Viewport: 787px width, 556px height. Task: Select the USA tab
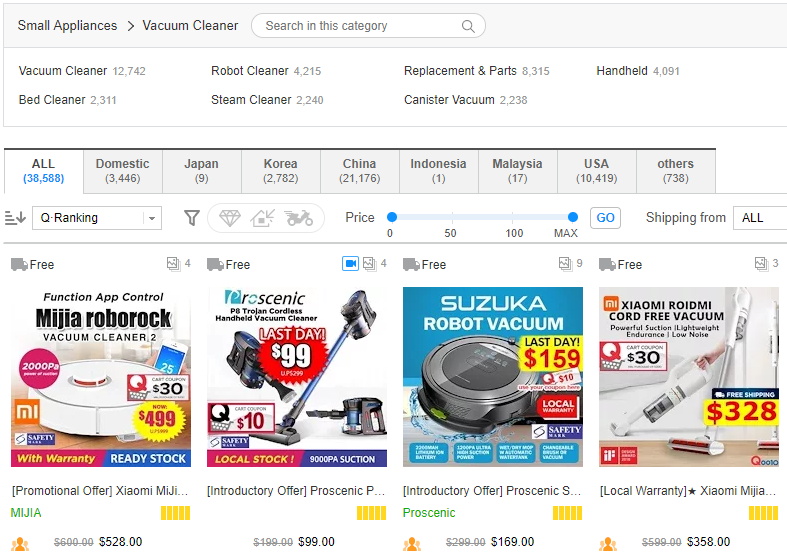coord(596,171)
